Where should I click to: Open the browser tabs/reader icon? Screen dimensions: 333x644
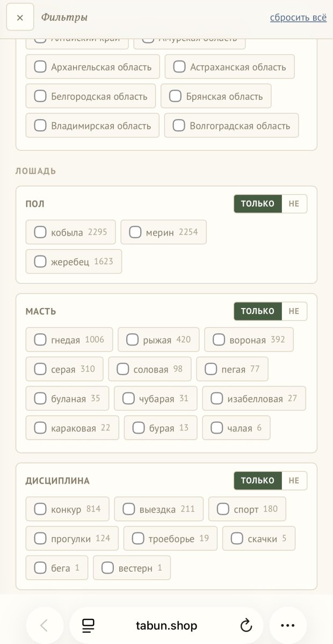tap(88, 625)
